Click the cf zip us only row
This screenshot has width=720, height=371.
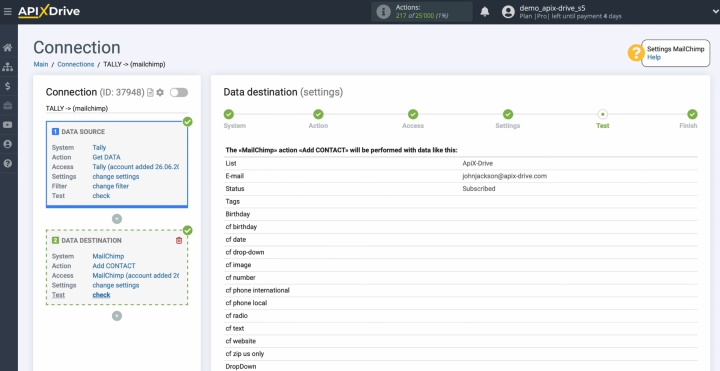461,354
